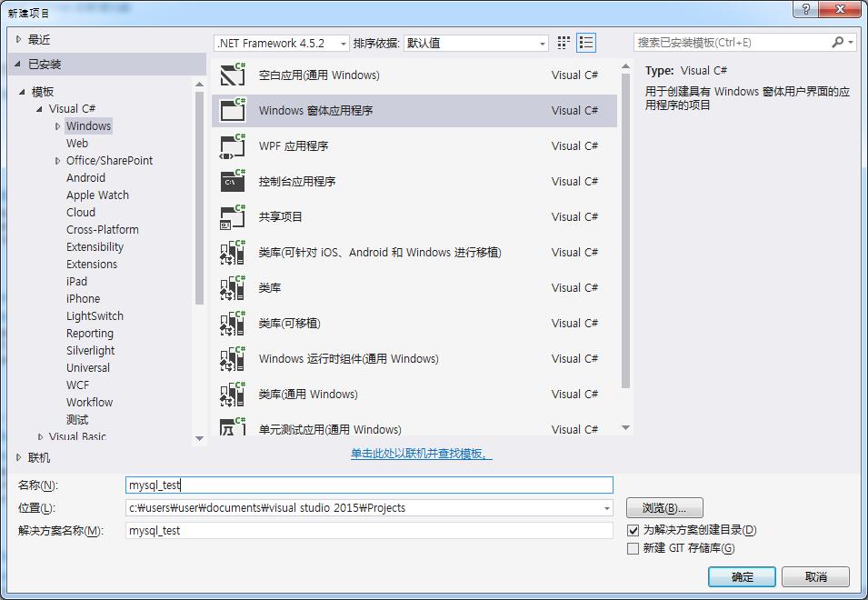Click the plain 类库 template icon

point(233,287)
